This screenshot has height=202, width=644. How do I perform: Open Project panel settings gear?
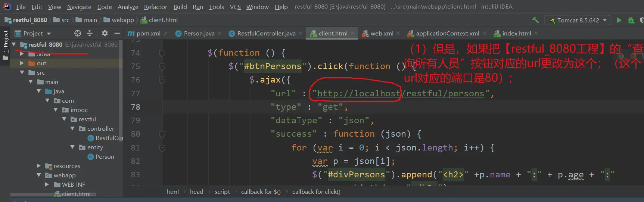point(105,33)
